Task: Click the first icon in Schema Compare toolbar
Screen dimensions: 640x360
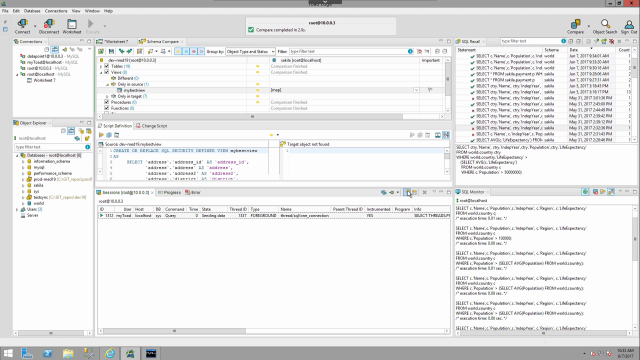Action: (x=101, y=51)
